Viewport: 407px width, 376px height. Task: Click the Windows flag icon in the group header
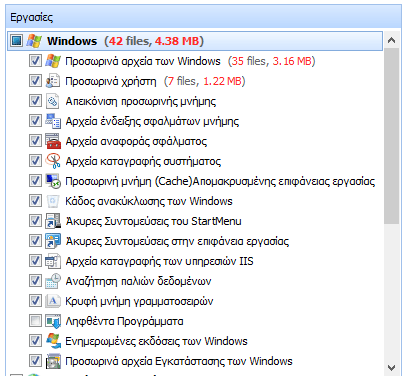pyautogui.click(x=34, y=41)
